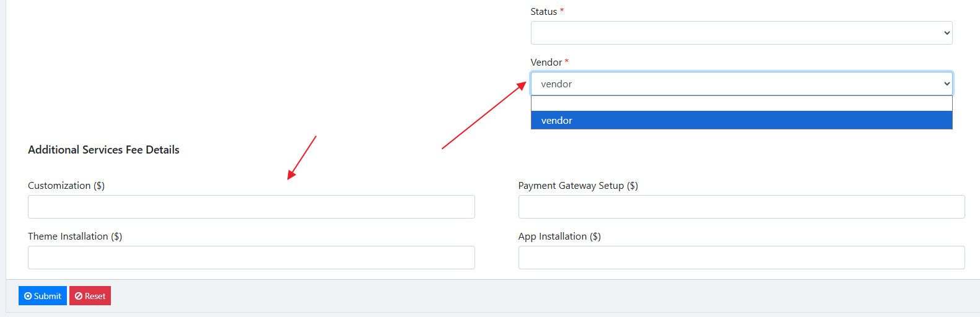Screen dimensions: 980x317
Task: Submit the form
Action: (43, 296)
